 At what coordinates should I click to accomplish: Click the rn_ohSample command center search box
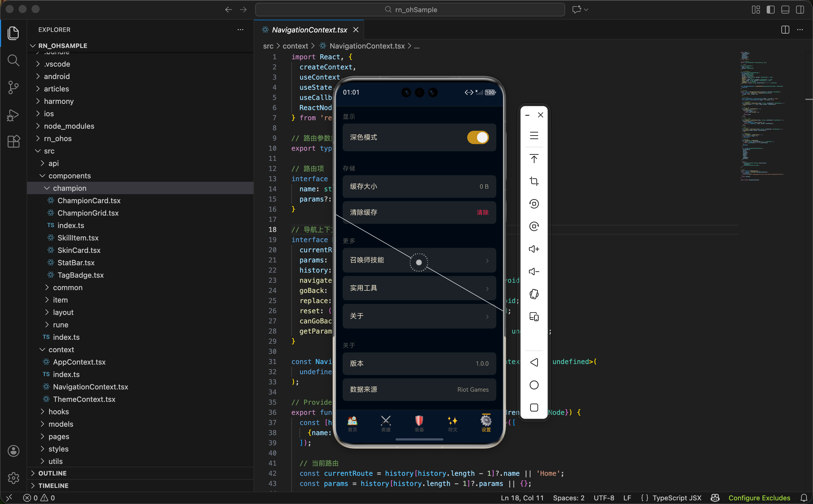point(410,10)
